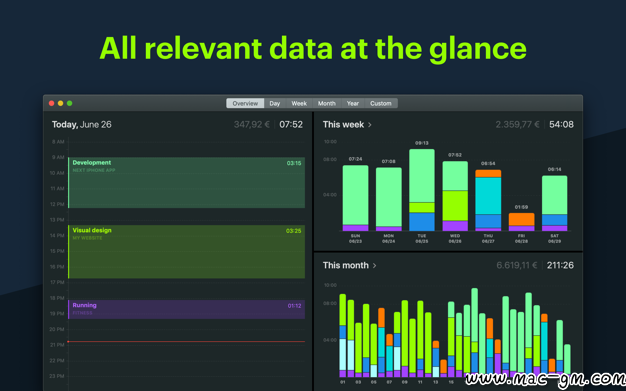Select the FRI 06/28 bar in week chart
This screenshot has width=626, height=391.
(521, 222)
